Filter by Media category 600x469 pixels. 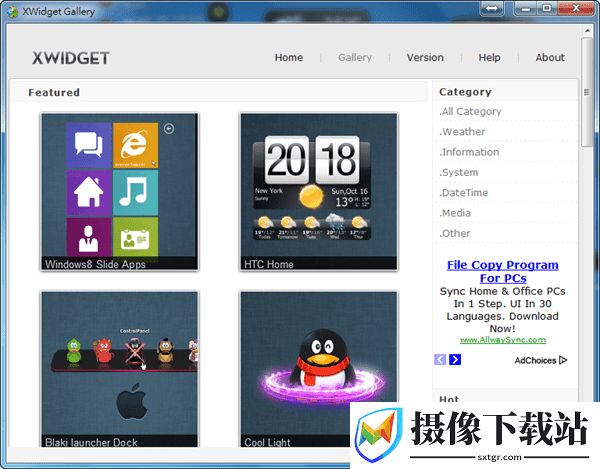click(x=455, y=213)
